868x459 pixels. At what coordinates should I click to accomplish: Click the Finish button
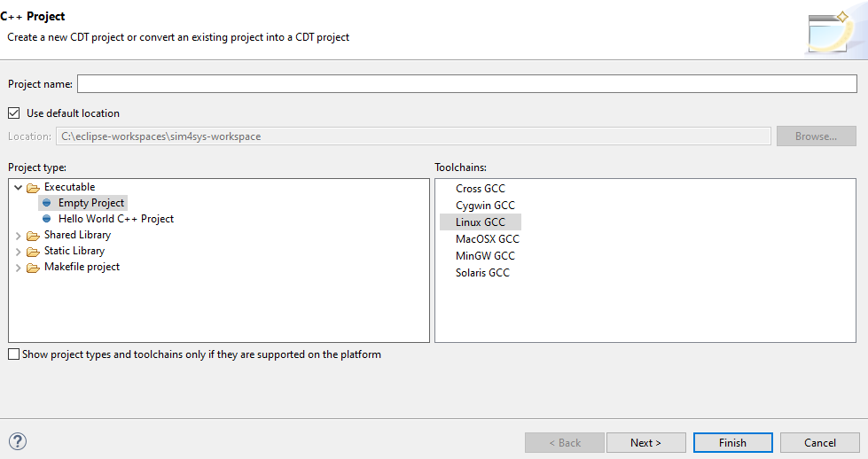tap(733, 442)
